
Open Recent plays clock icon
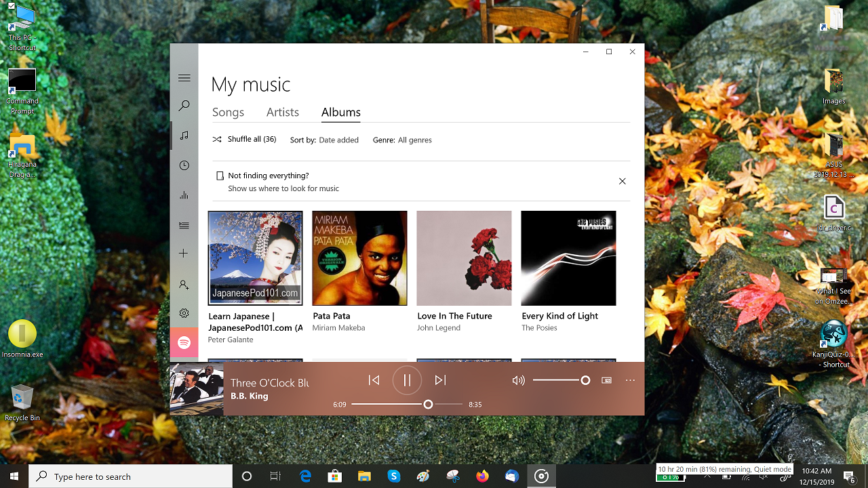pyautogui.click(x=184, y=165)
